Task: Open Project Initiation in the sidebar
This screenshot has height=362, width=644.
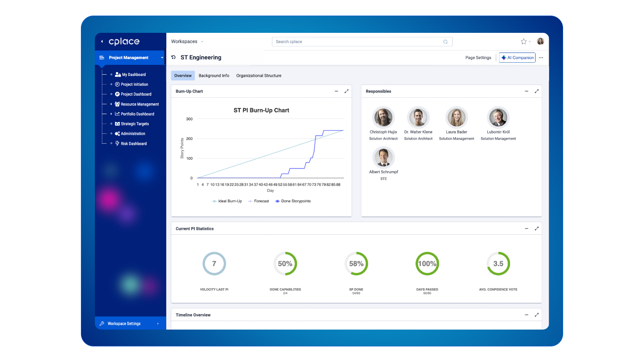Action: 134,85
